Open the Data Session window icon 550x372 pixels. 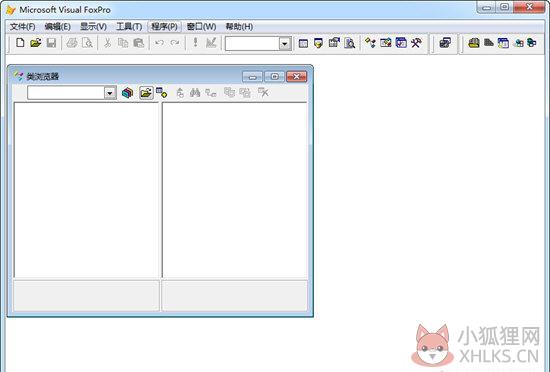pos(318,43)
